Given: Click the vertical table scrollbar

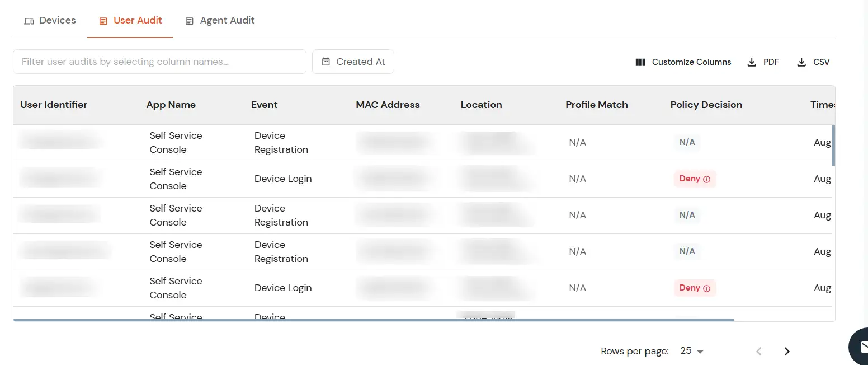Looking at the screenshot, I should pos(833,146).
